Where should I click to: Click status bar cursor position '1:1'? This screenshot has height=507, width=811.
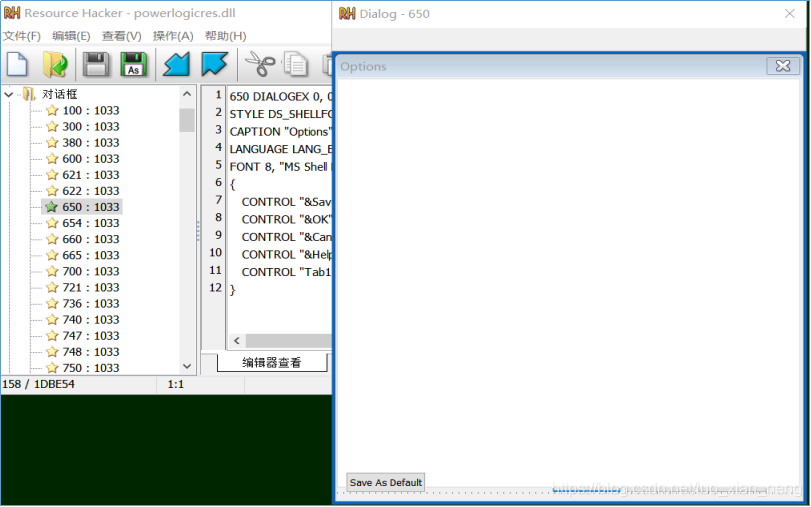point(176,384)
